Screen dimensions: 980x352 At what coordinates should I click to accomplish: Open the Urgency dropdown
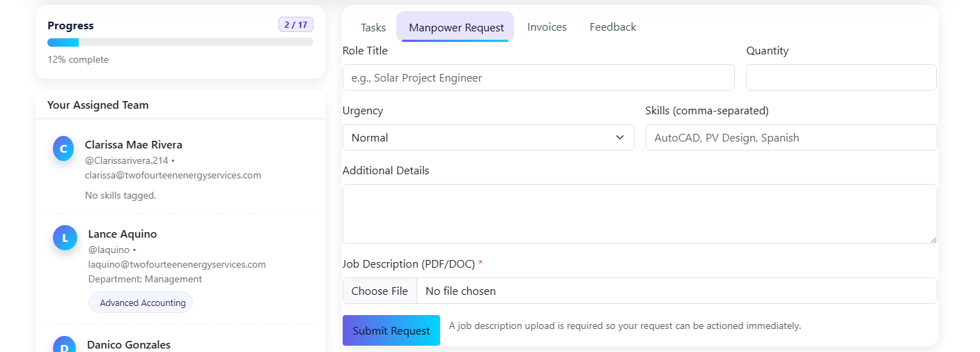(x=488, y=137)
